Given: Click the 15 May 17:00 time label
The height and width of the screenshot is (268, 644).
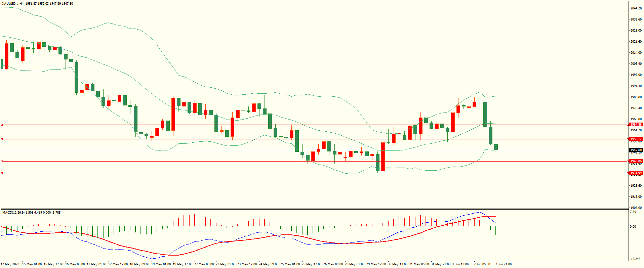Looking at the screenshot, I should [x=53, y=264].
